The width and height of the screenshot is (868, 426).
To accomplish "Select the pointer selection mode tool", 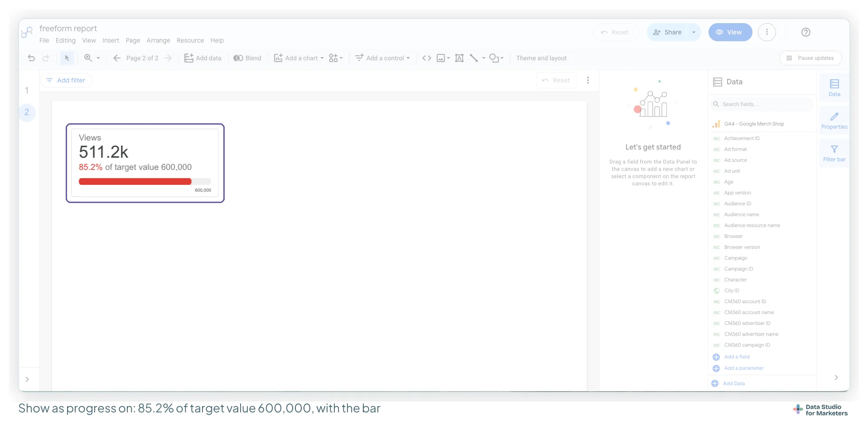I will [67, 58].
